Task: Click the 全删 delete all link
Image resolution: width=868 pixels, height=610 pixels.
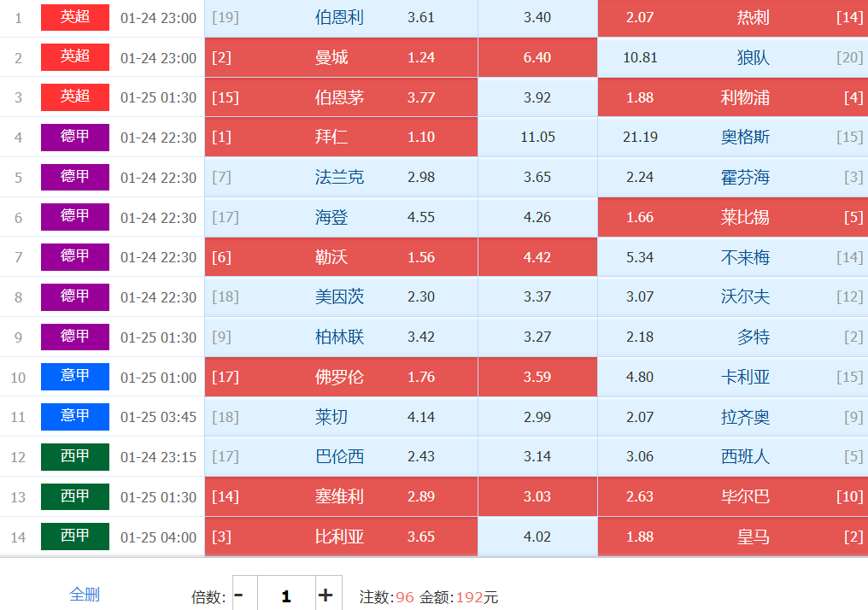Action: 85,595
